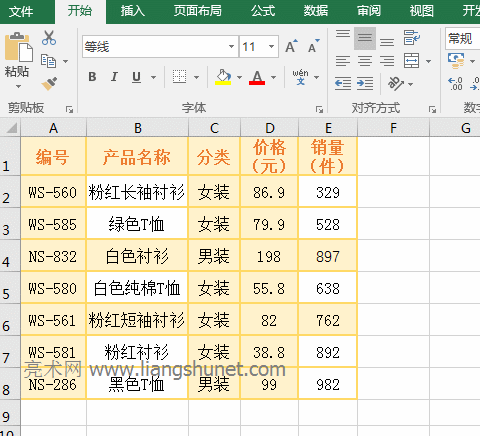Switch to the 页面布局 tab

[198, 11]
